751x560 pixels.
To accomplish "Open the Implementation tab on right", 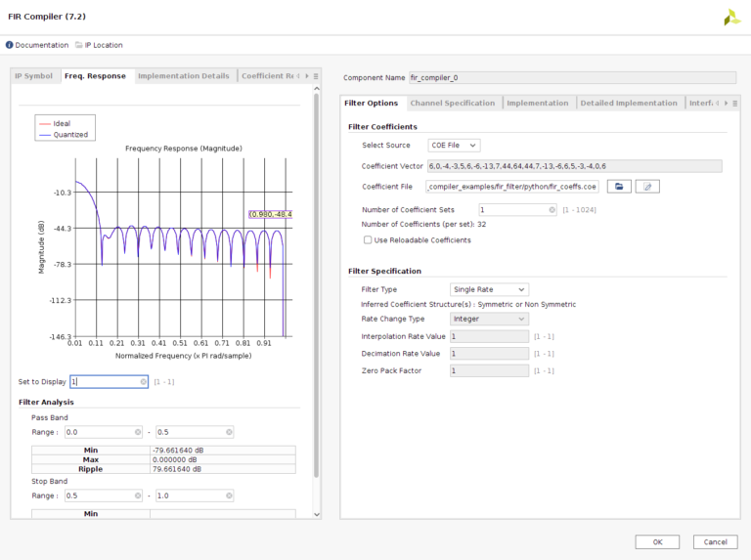I will click(538, 103).
